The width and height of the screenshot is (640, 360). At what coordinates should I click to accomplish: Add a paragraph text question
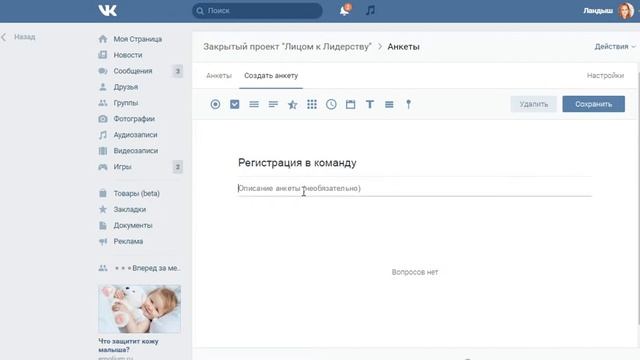tap(273, 104)
